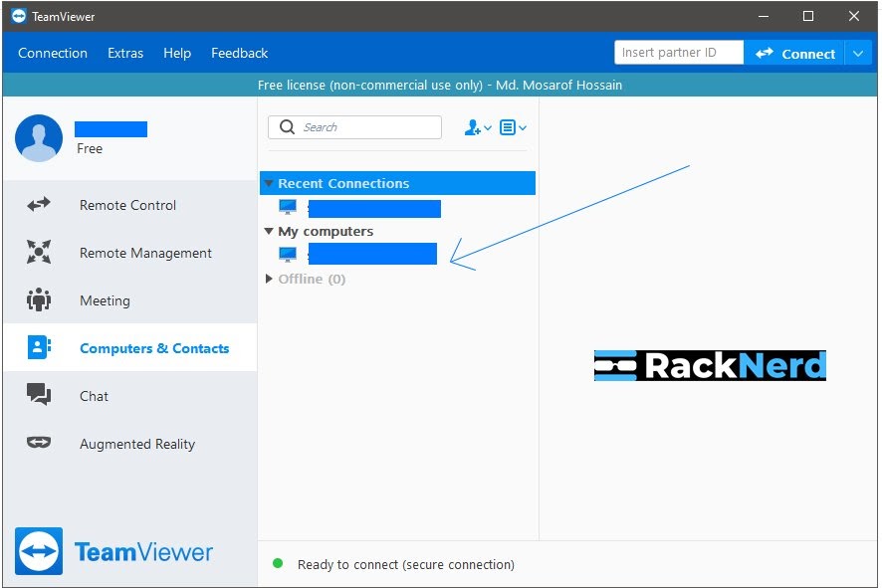Image resolution: width=882 pixels, height=588 pixels.
Task: Open add contact dropdown chevron
Action: click(488, 128)
